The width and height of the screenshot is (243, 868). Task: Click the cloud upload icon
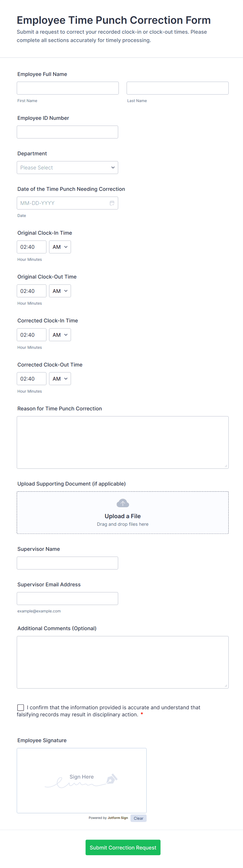click(122, 503)
